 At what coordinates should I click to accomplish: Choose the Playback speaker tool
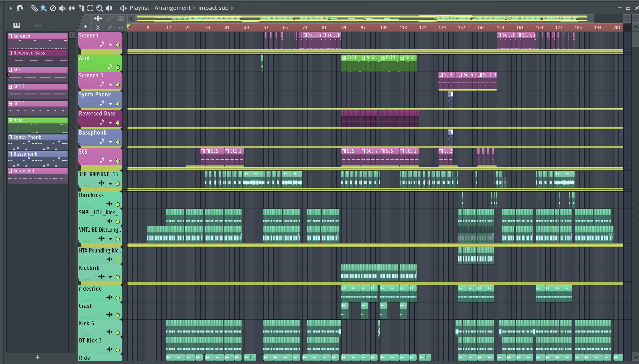click(109, 8)
